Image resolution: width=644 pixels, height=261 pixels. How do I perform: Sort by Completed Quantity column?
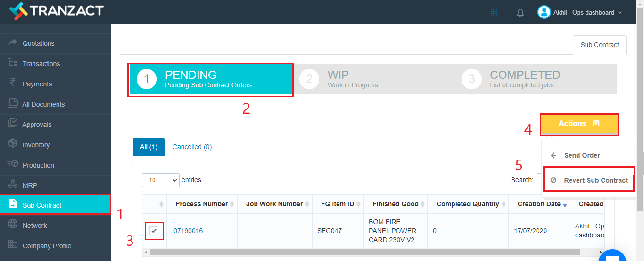point(468,204)
